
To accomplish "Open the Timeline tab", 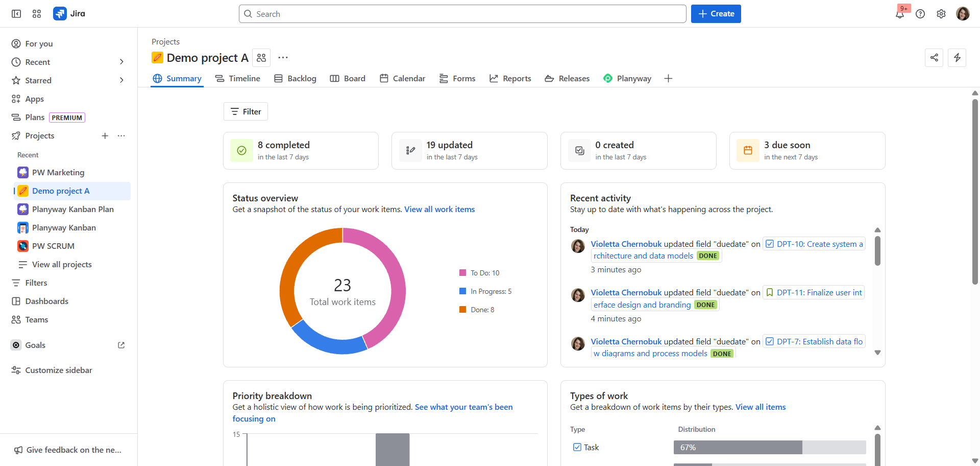I will 238,78.
